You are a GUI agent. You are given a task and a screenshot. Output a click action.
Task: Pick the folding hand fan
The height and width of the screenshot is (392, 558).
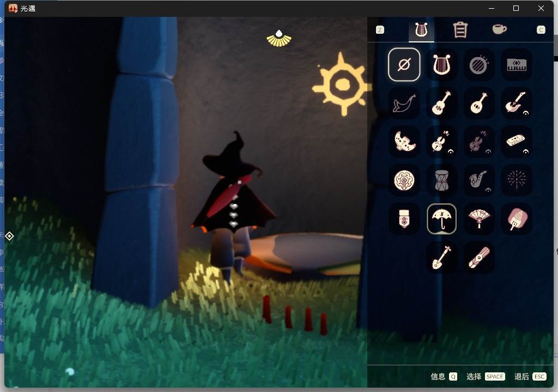(x=478, y=218)
